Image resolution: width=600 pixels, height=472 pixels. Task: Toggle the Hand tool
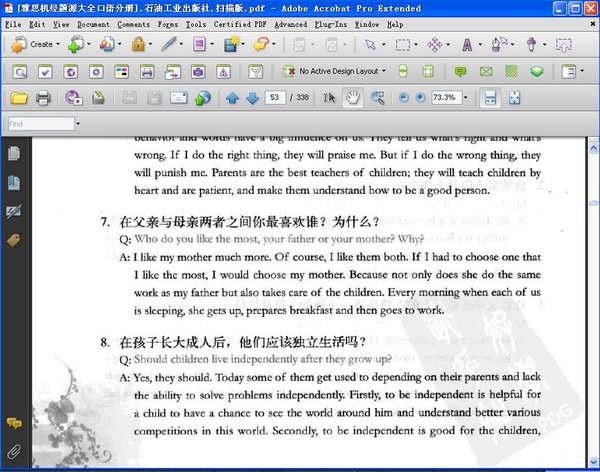[353, 98]
